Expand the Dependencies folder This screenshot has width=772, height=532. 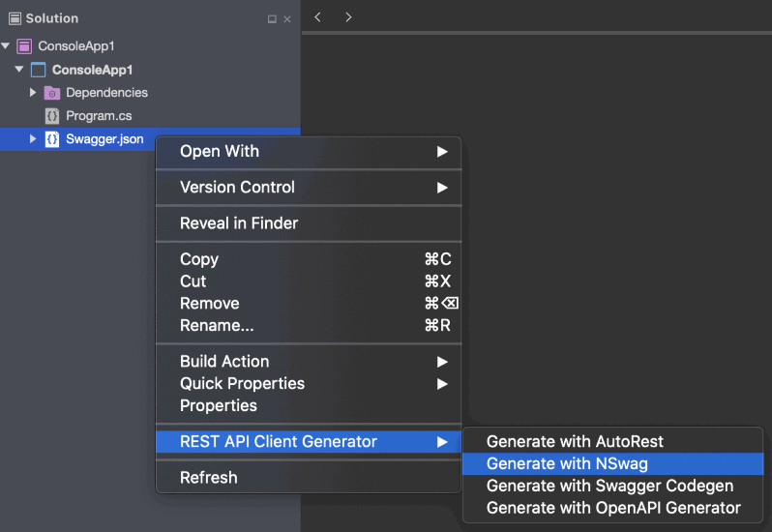[33, 92]
